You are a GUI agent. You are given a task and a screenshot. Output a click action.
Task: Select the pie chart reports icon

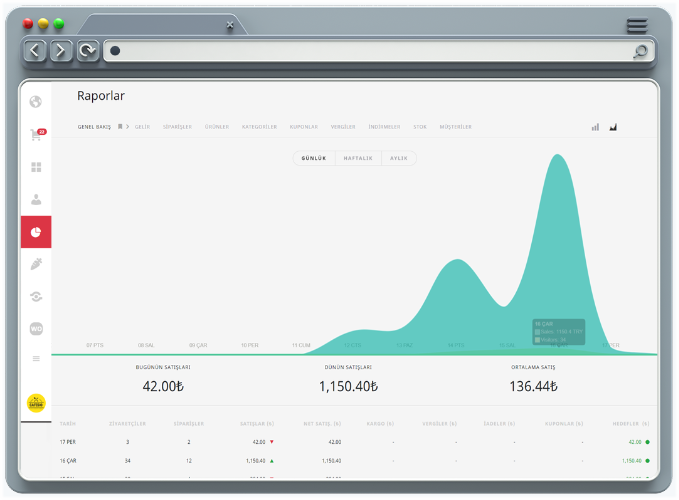[36, 232]
